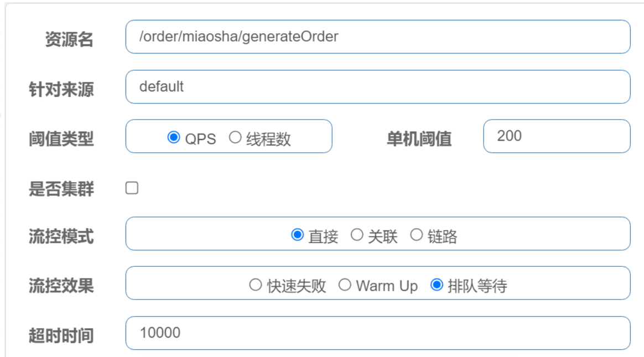644x357 pixels.
Task: Click the 阈值类型 label
Action: tap(61, 139)
